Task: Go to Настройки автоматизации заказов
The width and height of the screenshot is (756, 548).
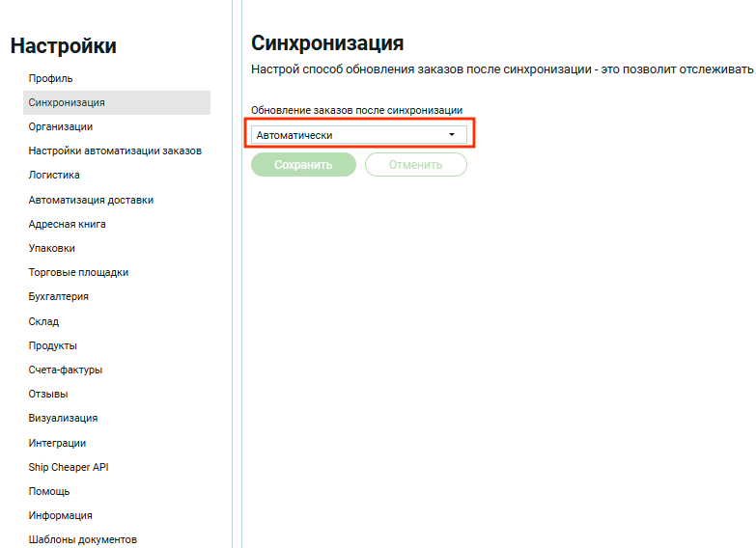Action: pos(115,151)
